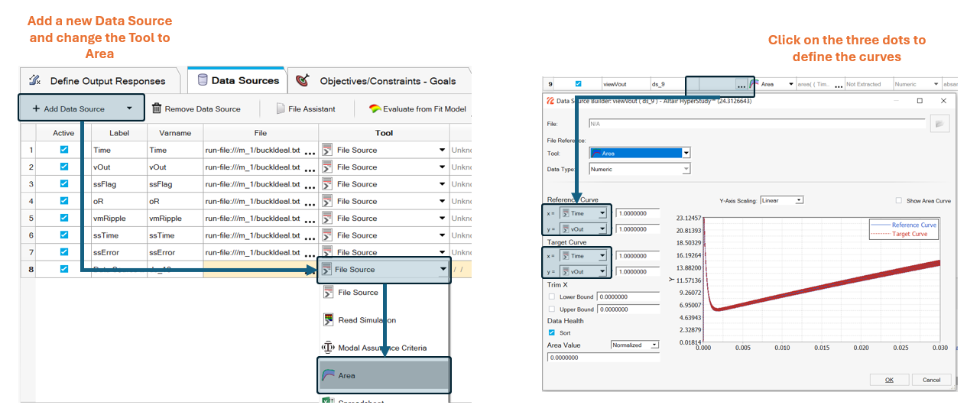Toggle Active checkbox for Time row
The width and height of the screenshot is (980, 418).
pos(64,150)
